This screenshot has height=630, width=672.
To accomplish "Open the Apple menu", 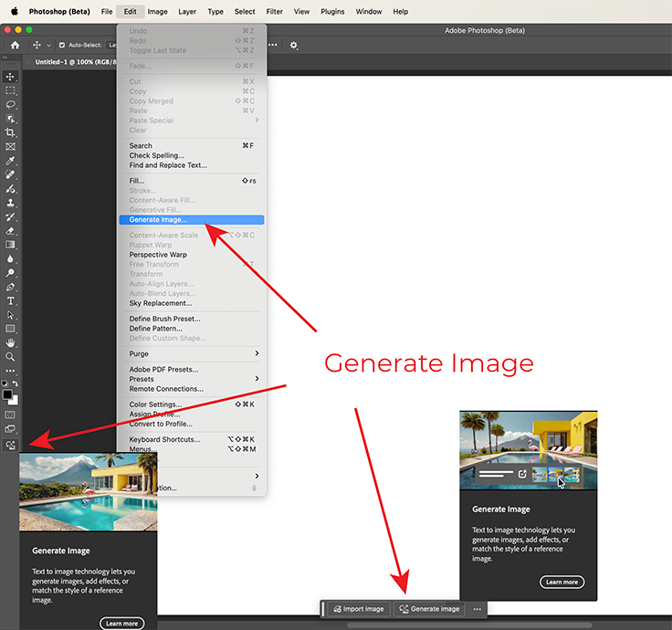I will (14, 12).
